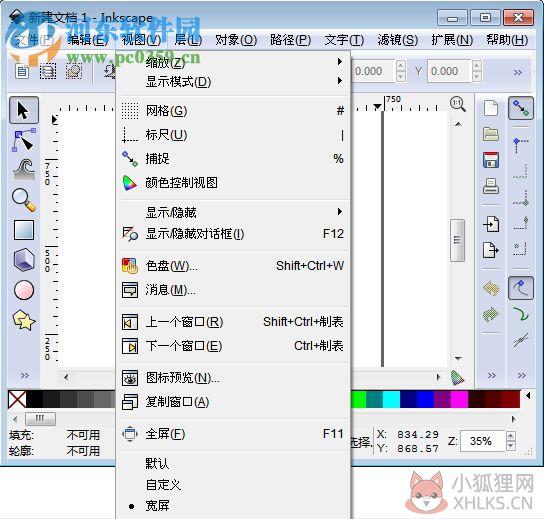Toggle snap to path intersections button
Image resolution: width=544 pixels, height=519 pixels.
tap(521, 340)
